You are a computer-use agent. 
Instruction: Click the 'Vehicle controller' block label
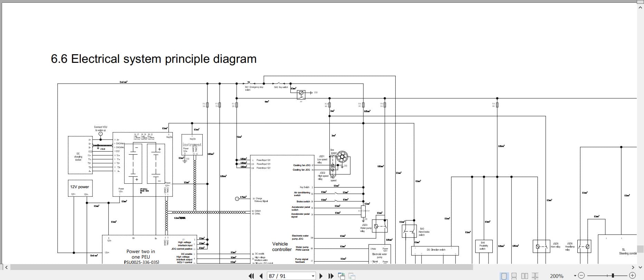(282, 247)
